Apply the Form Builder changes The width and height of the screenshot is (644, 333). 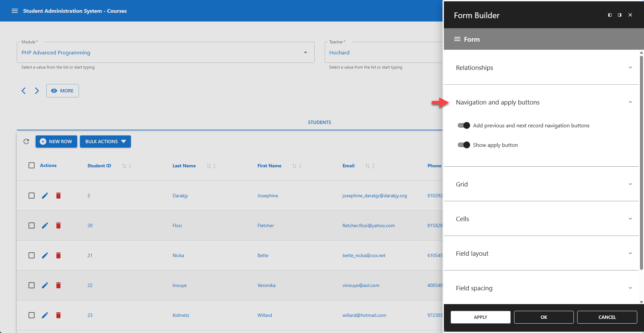pos(480,317)
